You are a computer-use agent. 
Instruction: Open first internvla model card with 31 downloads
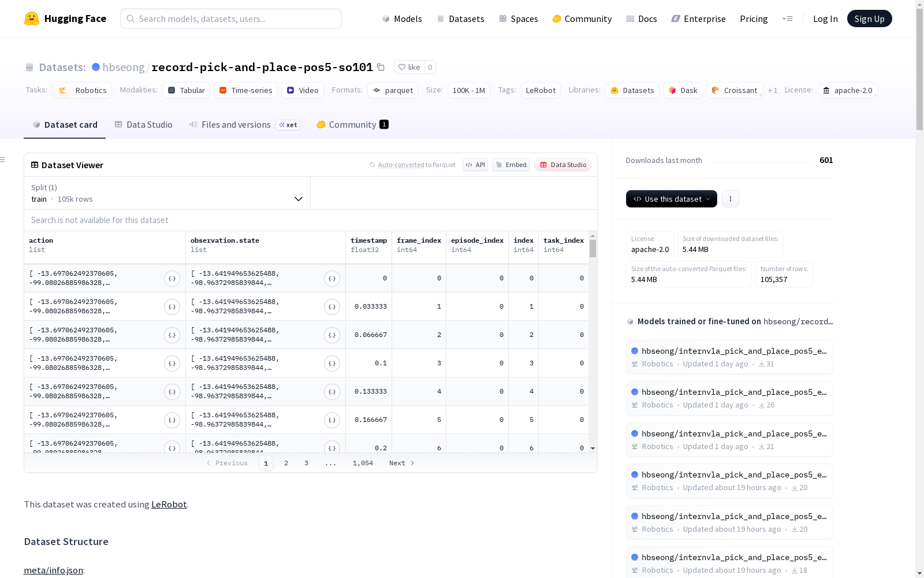(729, 357)
